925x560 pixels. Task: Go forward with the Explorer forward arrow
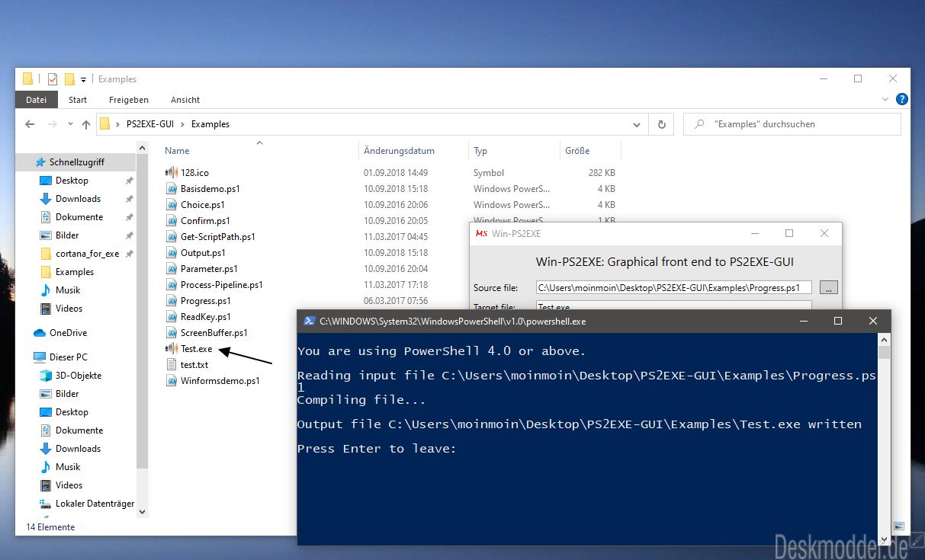tap(53, 124)
